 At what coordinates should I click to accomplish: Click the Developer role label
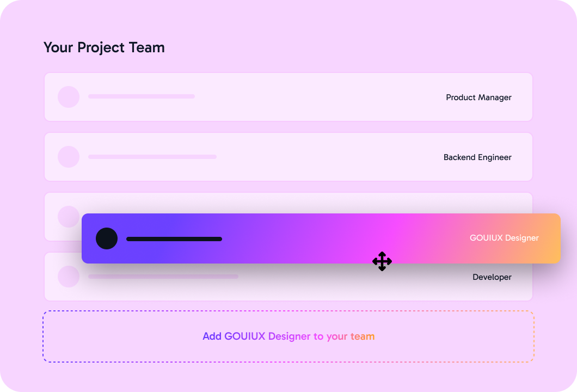pyautogui.click(x=492, y=277)
